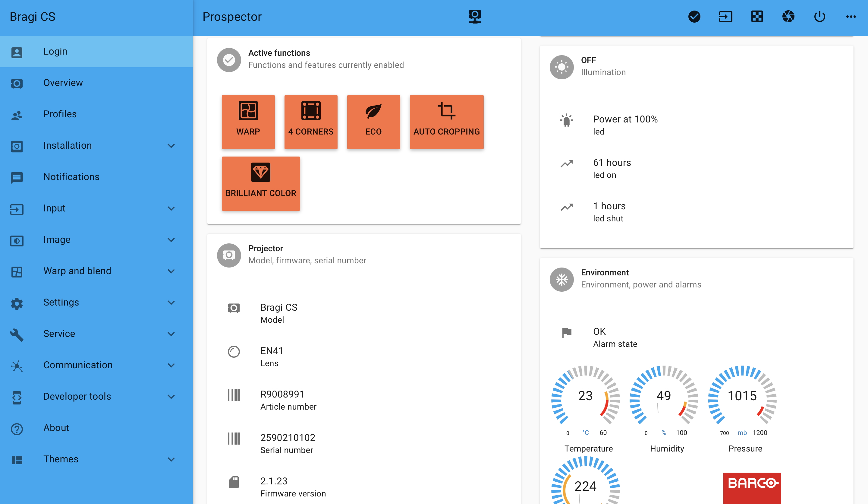Expand the Settings menu chevron
The image size is (868, 504).
coord(171,302)
